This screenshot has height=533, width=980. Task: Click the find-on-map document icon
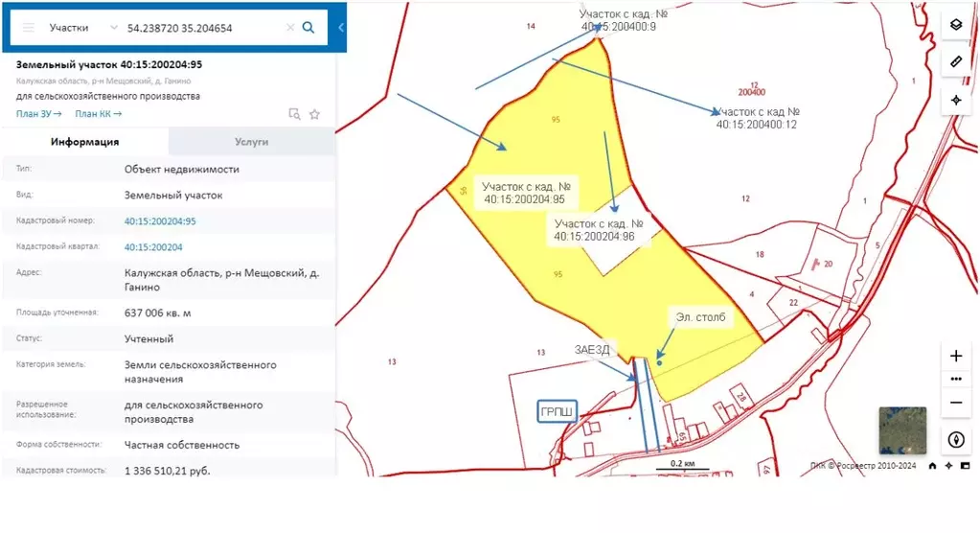click(294, 114)
